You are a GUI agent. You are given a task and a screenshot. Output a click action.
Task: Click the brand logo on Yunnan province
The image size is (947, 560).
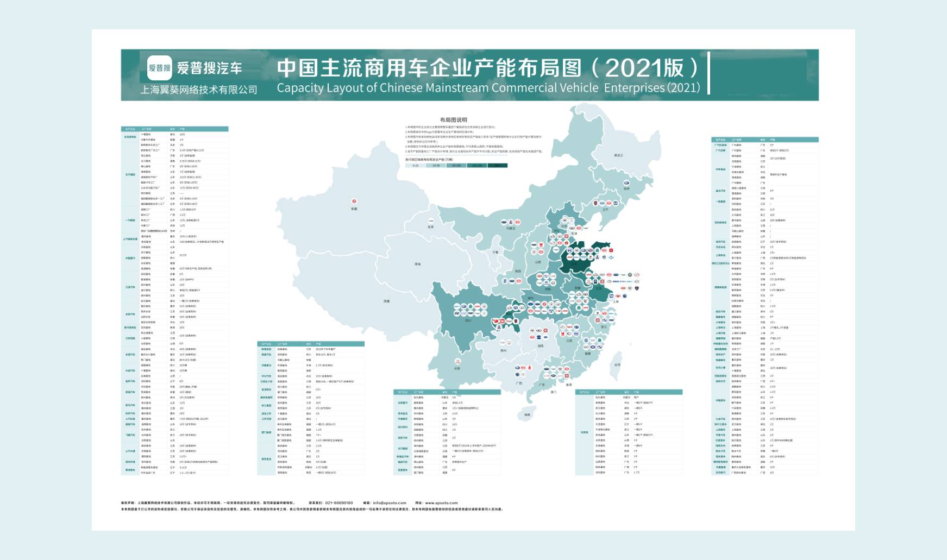[457, 362]
